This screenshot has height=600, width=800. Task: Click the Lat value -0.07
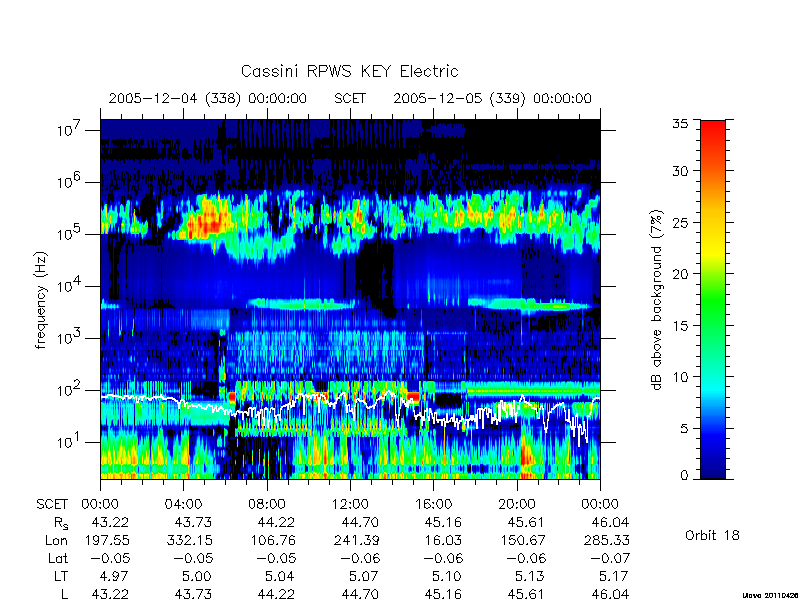click(609, 559)
